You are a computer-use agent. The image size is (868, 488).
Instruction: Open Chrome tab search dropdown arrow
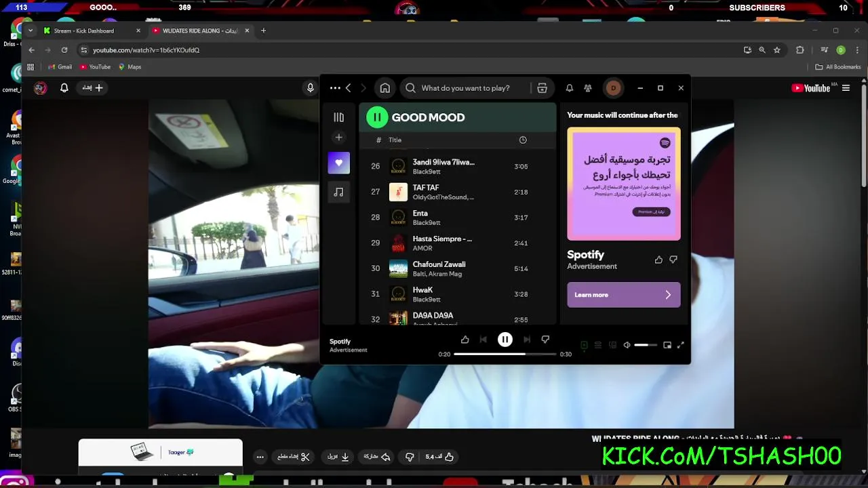point(30,30)
